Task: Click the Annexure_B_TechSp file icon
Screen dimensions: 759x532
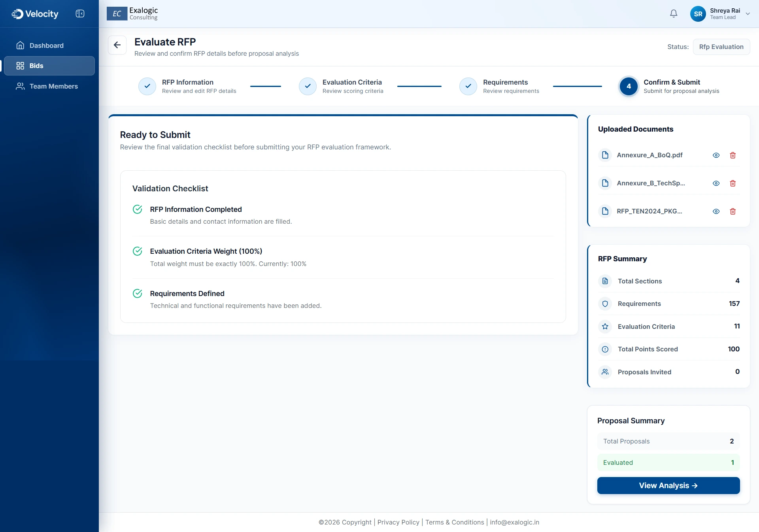Action: 605,183
